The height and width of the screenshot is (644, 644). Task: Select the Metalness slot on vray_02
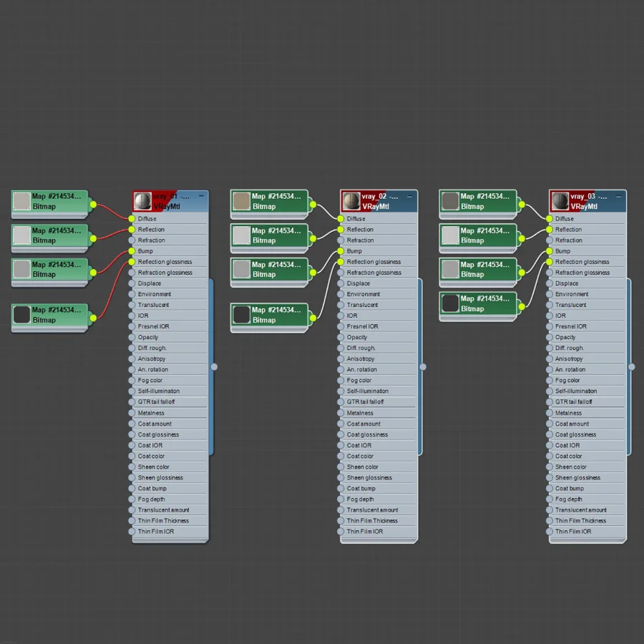[379, 413]
